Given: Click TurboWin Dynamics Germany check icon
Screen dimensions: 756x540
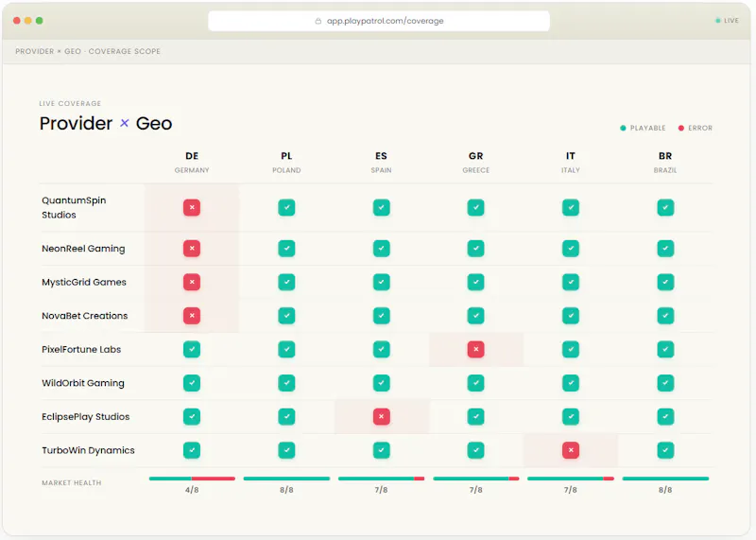Looking at the screenshot, I should point(192,450).
